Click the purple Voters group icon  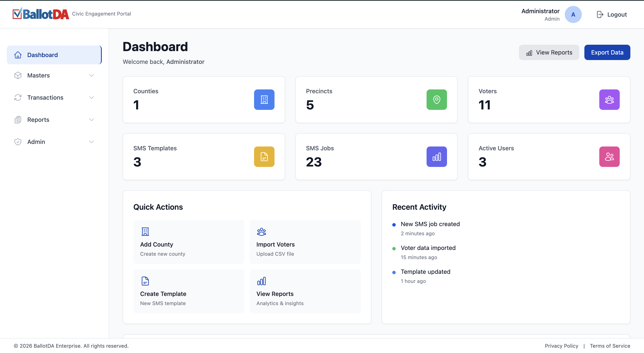[609, 99]
